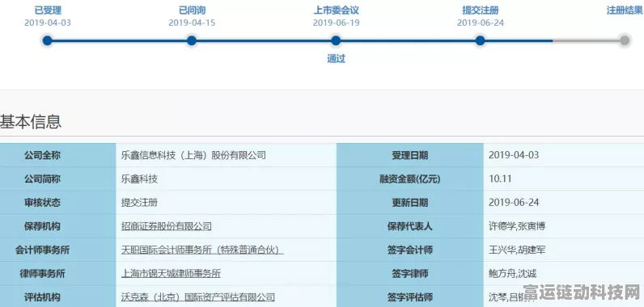Click the 通过 result under 上市委会议
The width and height of the screenshot is (644, 307).
point(336,59)
